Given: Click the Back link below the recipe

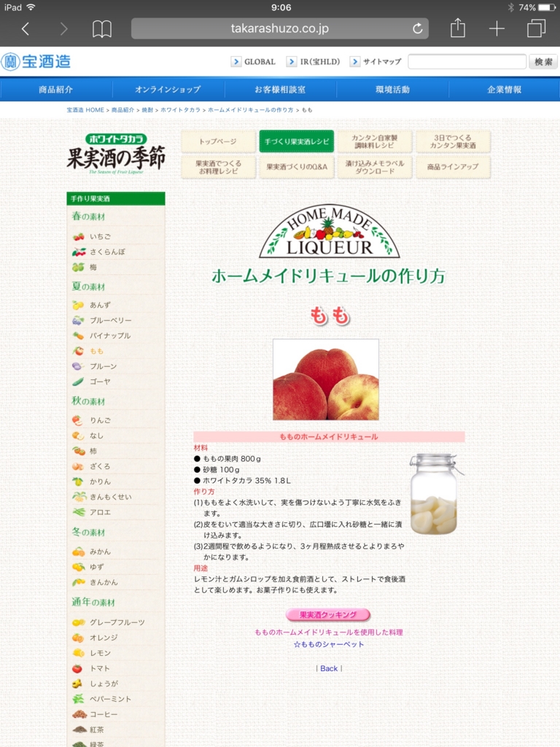Looking at the screenshot, I should [329, 668].
